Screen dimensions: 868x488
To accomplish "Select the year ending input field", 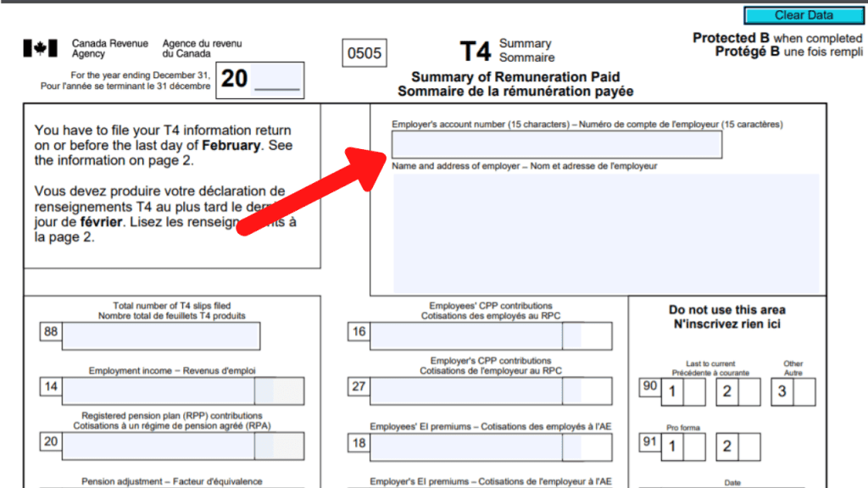I will pyautogui.click(x=277, y=78).
